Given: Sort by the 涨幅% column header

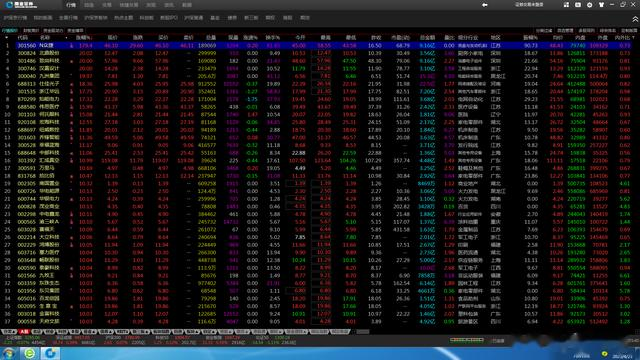Looking at the screenshot, I should click(x=84, y=38).
